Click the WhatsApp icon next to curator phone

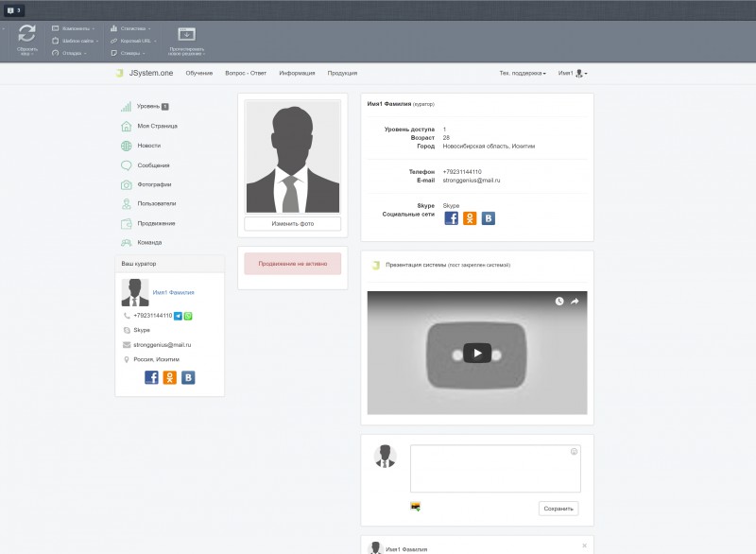[188, 316]
